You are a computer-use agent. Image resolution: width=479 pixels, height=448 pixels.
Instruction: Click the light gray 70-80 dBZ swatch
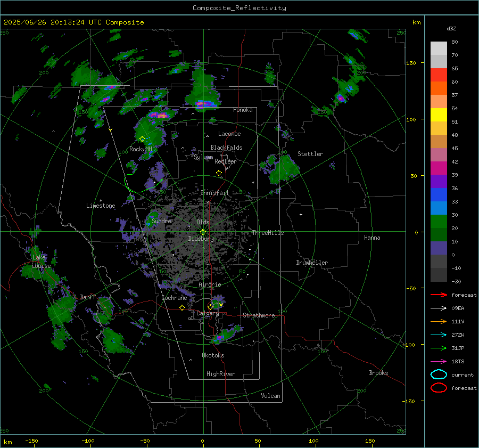tap(439, 48)
